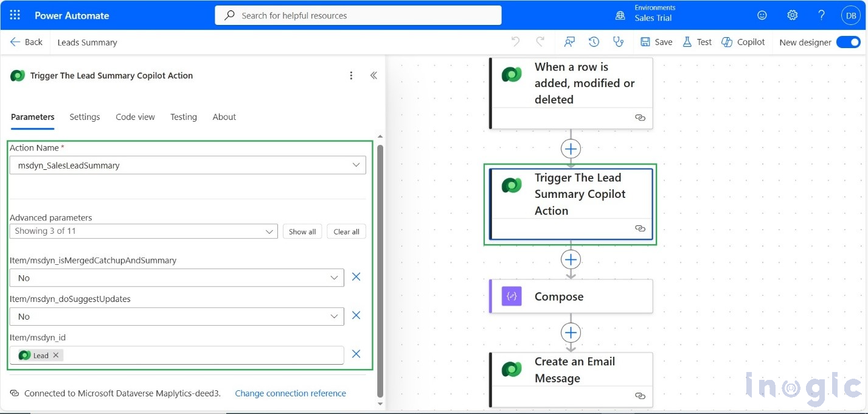The width and height of the screenshot is (868, 414).
Task: View the flow's version history clock icon
Action: [x=594, y=41]
